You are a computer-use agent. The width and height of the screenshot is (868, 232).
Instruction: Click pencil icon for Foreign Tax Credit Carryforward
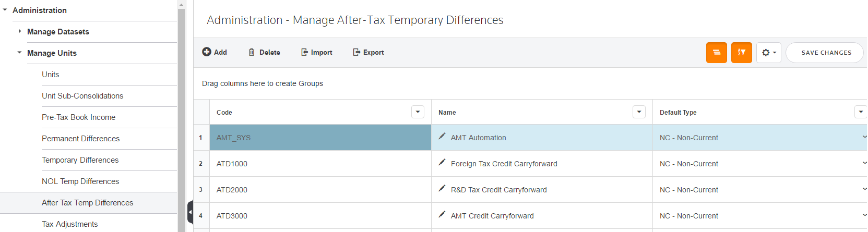[x=442, y=163]
